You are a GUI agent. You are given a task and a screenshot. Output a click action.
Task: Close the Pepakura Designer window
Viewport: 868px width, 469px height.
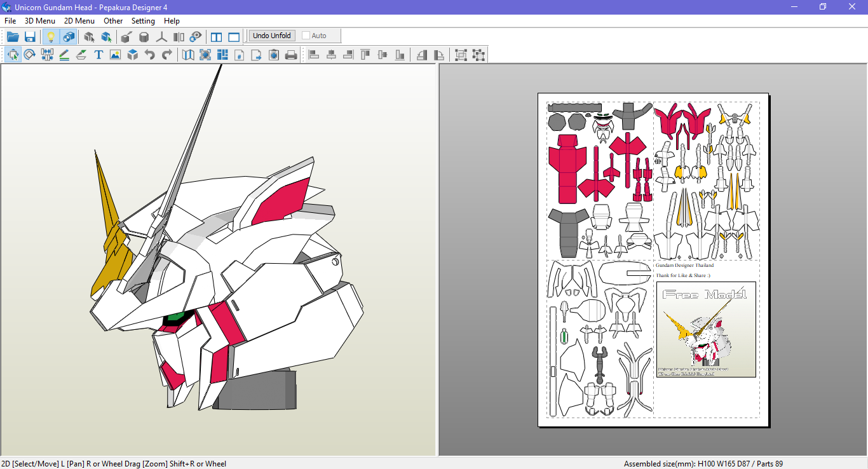click(x=852, y=6)
